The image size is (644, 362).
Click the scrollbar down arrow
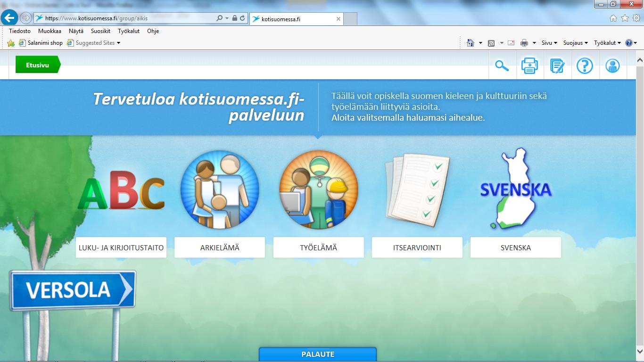point(640,352)
